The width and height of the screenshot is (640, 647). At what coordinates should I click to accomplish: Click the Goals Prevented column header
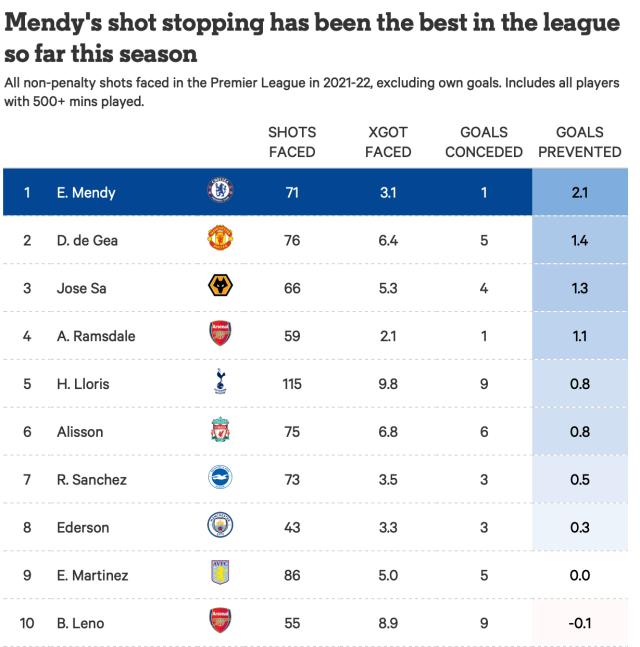click(580, 142)
